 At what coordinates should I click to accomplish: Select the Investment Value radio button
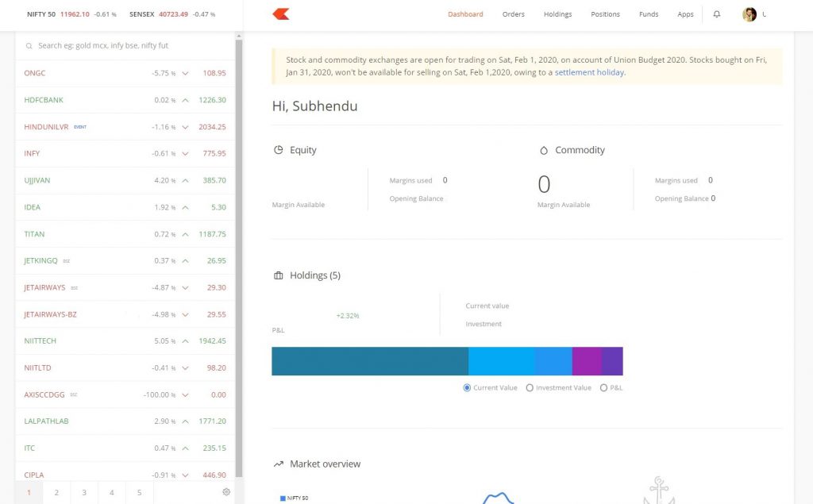point(530,388)
